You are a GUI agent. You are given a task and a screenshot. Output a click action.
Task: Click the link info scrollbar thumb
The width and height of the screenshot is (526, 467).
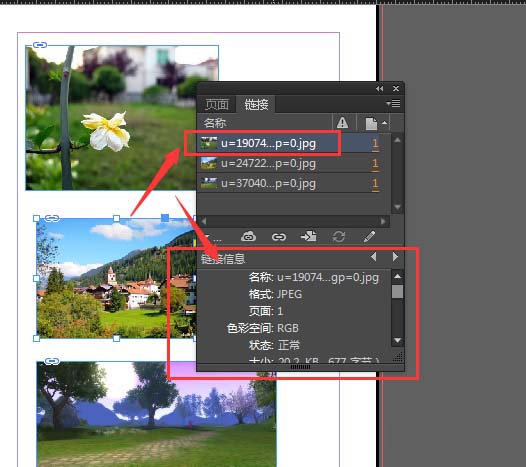click(x=398, y=292)
